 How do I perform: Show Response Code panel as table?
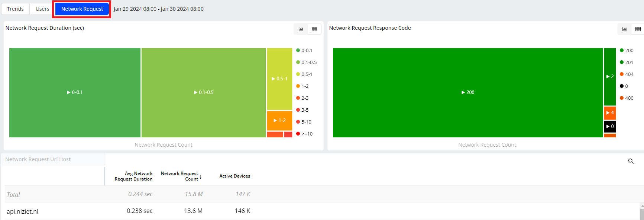638,29
